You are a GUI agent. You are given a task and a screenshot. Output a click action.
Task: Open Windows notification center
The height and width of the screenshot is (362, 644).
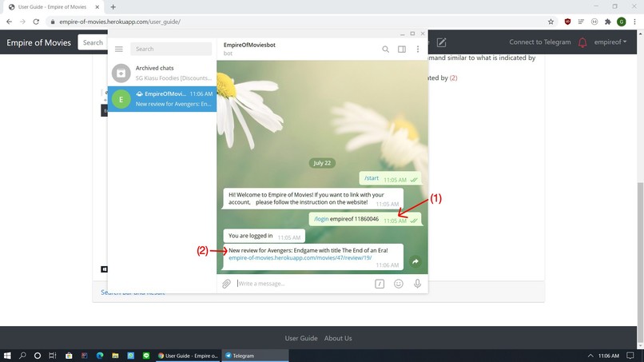coord(630,356)
